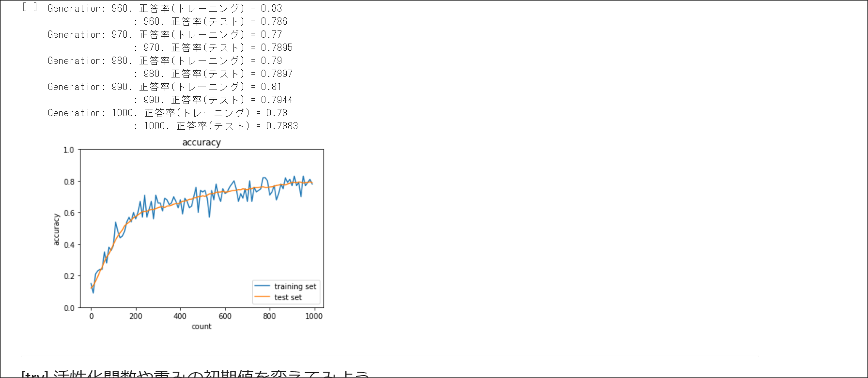Click the accuracy chart title
This screenshot has width=868, height=378.
201,142
